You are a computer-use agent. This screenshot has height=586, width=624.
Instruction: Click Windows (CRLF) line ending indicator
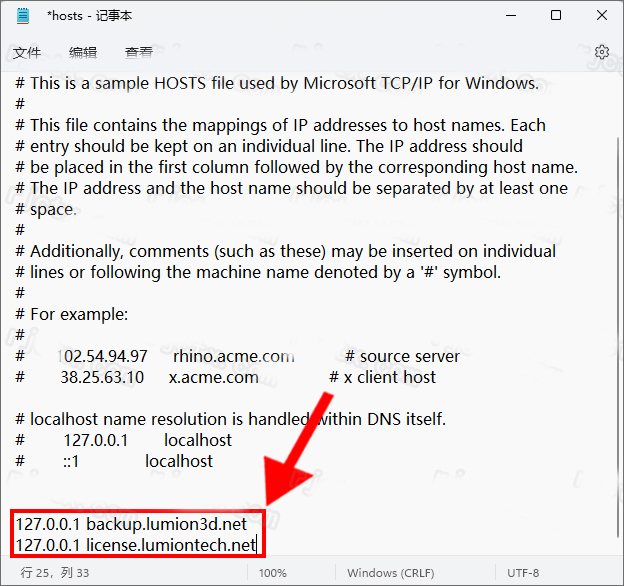390,573
